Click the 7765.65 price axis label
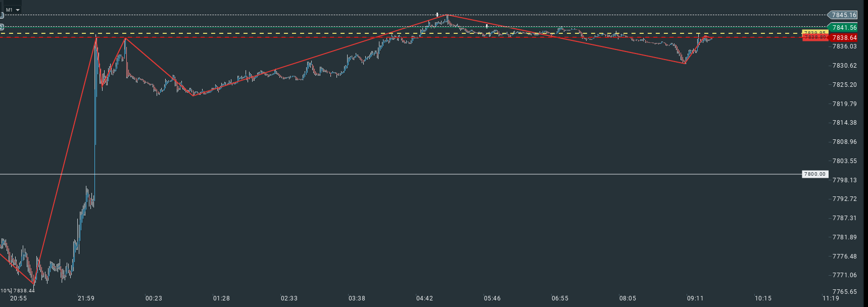The width and height of the screenshot is (868, 307). (x=844, y=292)
